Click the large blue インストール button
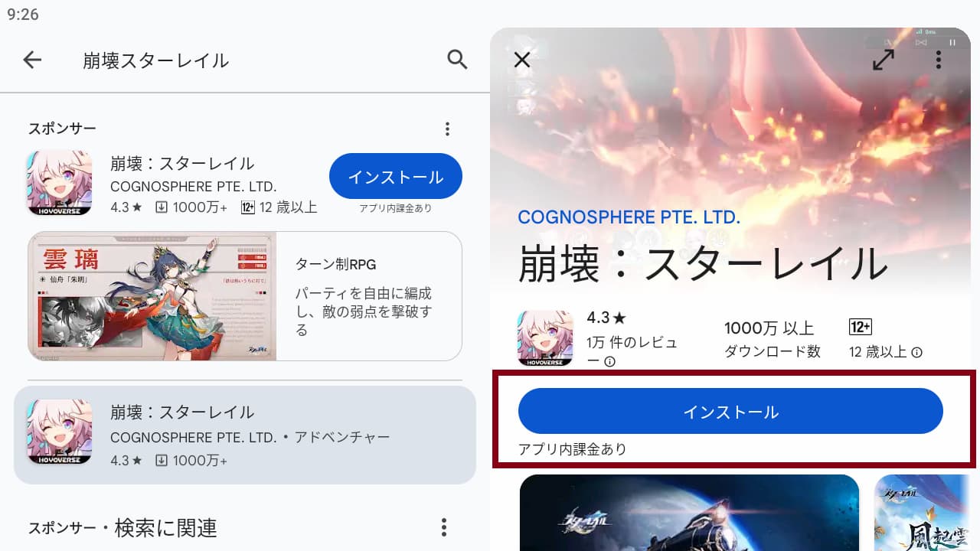The height and width of the screenshot is (551, 980). [x=730, y=412]
